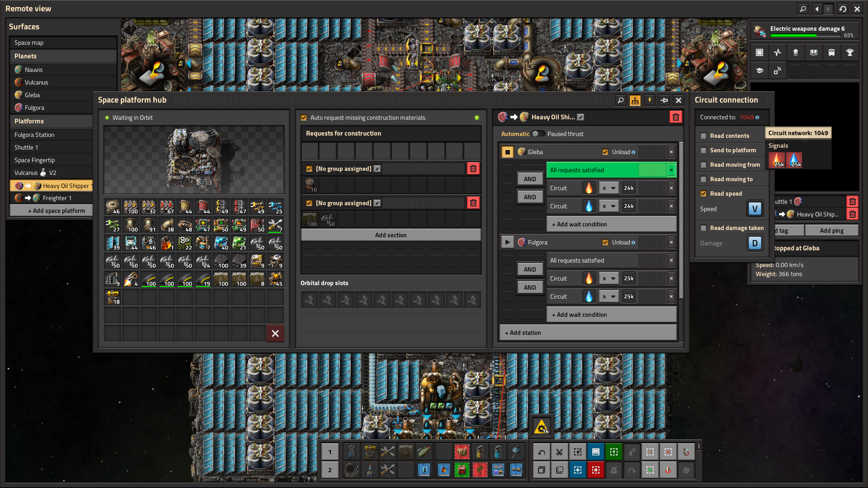Click the schedule panel vertical scrollbar
The image size is (868, 488).
(x=681, y=221)
